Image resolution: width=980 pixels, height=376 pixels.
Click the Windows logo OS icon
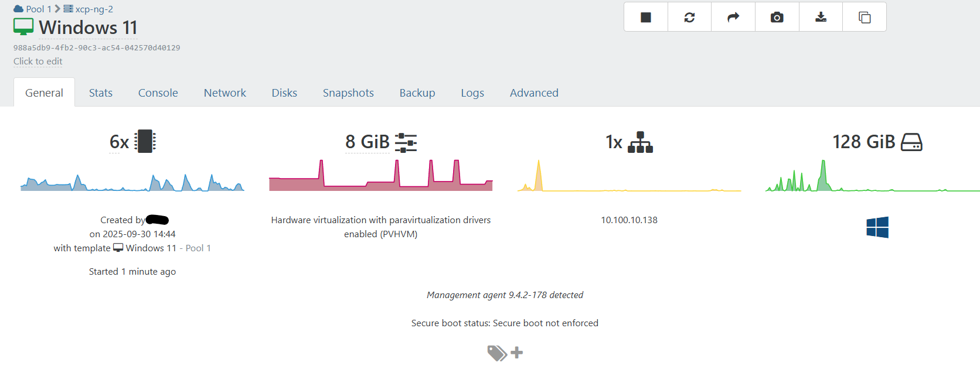click(877, 227)
